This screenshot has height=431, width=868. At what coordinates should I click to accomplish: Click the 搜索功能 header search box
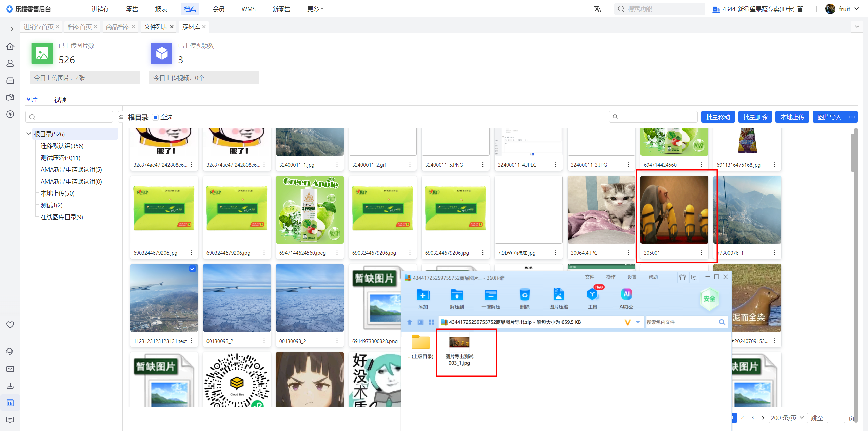pyautogui.click(x=659, y=9)
